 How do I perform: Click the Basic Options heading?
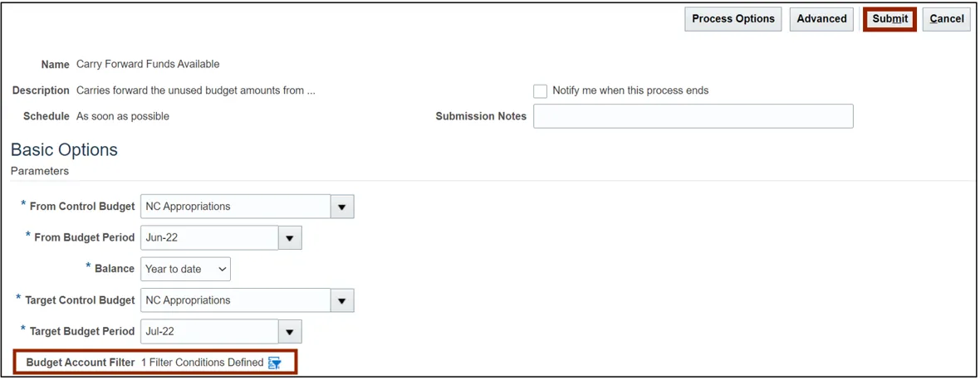[x=64, y=150]
